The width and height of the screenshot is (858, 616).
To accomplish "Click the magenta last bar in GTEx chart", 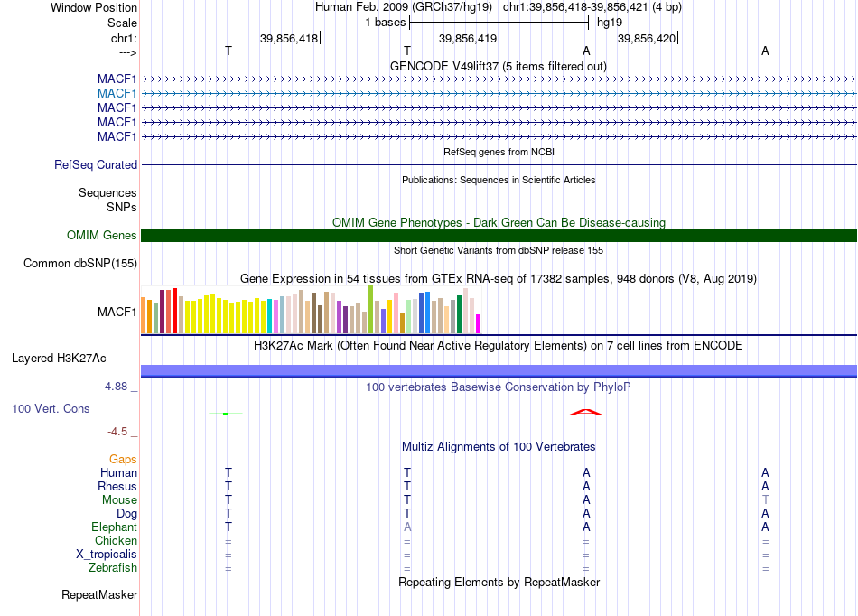I will 479,324.
